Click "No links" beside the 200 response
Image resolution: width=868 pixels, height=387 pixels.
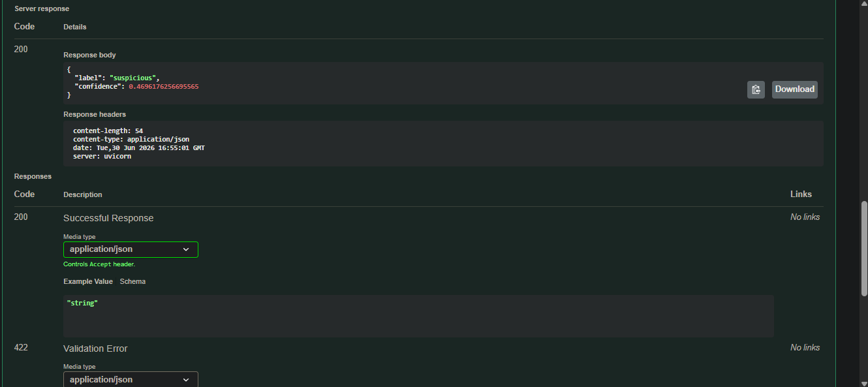pyautogui.click(x=805, y=217)
